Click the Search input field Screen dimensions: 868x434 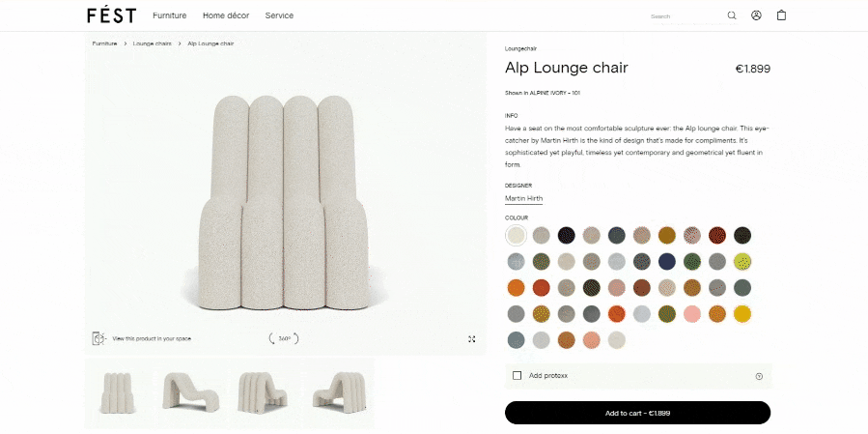click(x=684, y=16)
